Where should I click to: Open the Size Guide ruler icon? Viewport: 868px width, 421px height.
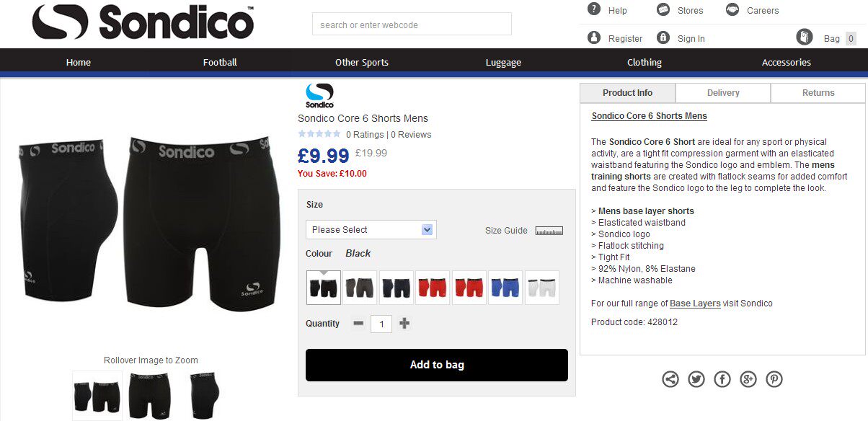pyautogui.click(x=549, y=231)
